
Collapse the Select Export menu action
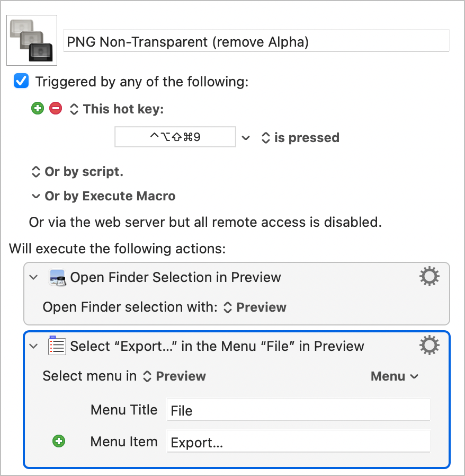coord(34,346)
